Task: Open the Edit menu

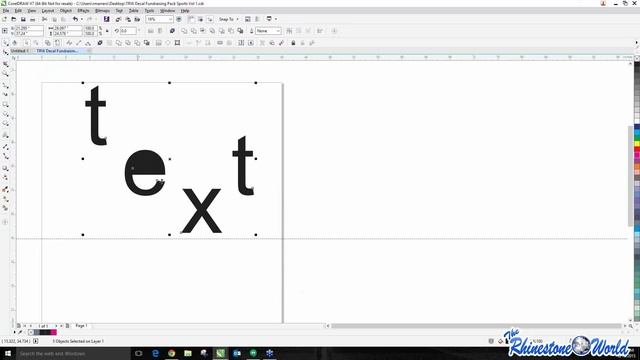Action: pos(18,11)
